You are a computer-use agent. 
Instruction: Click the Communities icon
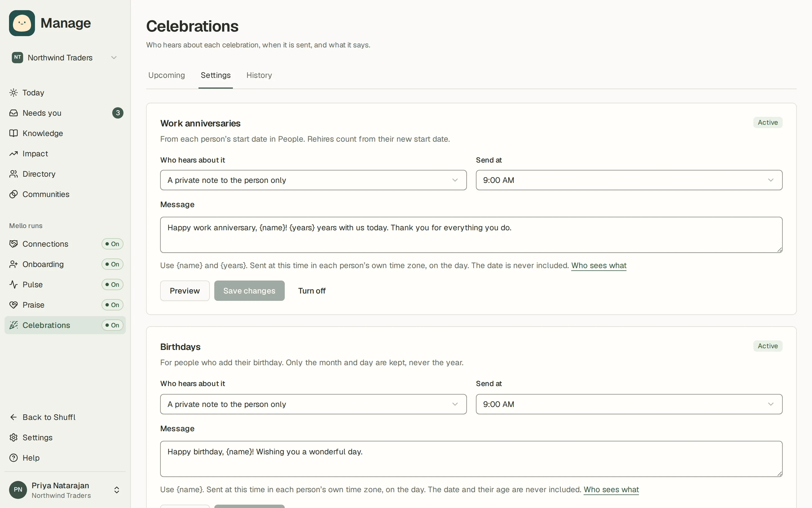[x=14, y=194]
